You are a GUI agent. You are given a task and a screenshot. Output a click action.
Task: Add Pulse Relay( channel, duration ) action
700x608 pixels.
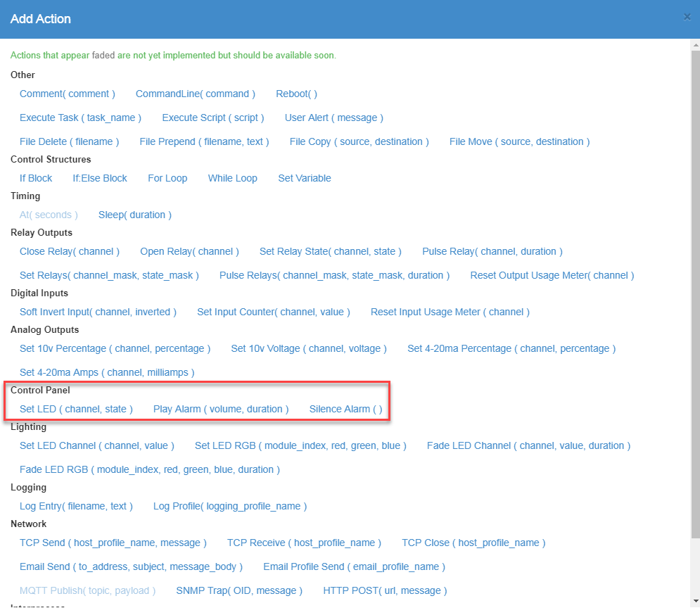tap(492, 251)
